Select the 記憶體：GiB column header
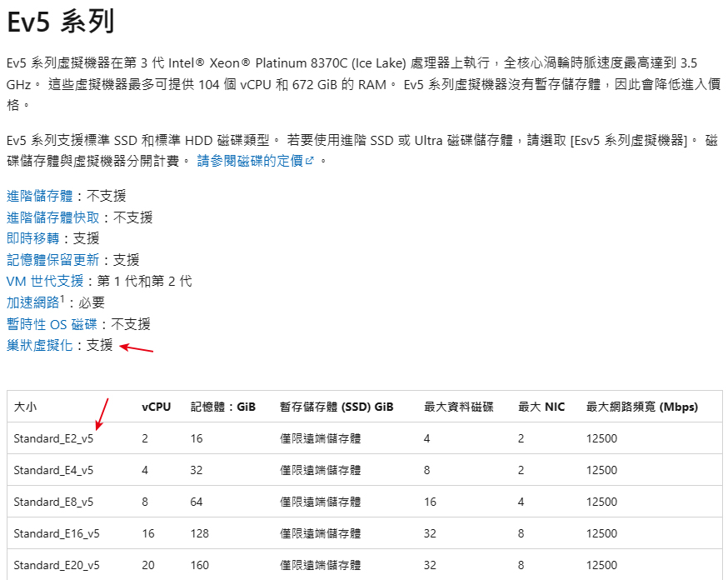The height and width of the screenshot is (580, 728). pos(223,407)
